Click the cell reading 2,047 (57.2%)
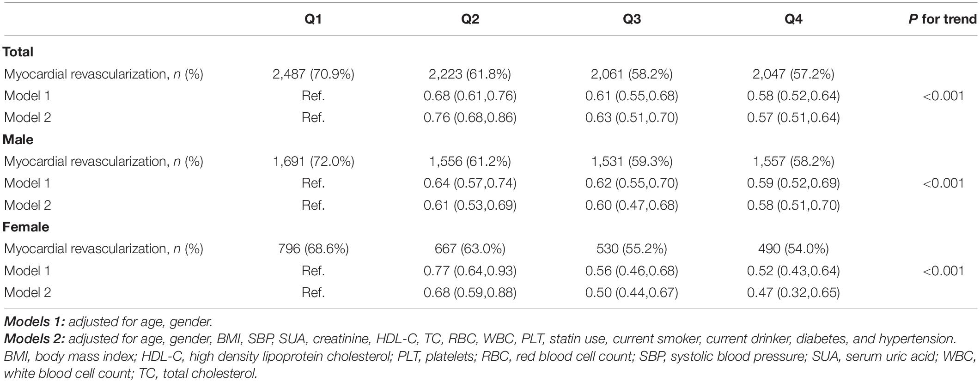This screenshot has height=382, width=980. pyautogui.click(x=793, y=74)
